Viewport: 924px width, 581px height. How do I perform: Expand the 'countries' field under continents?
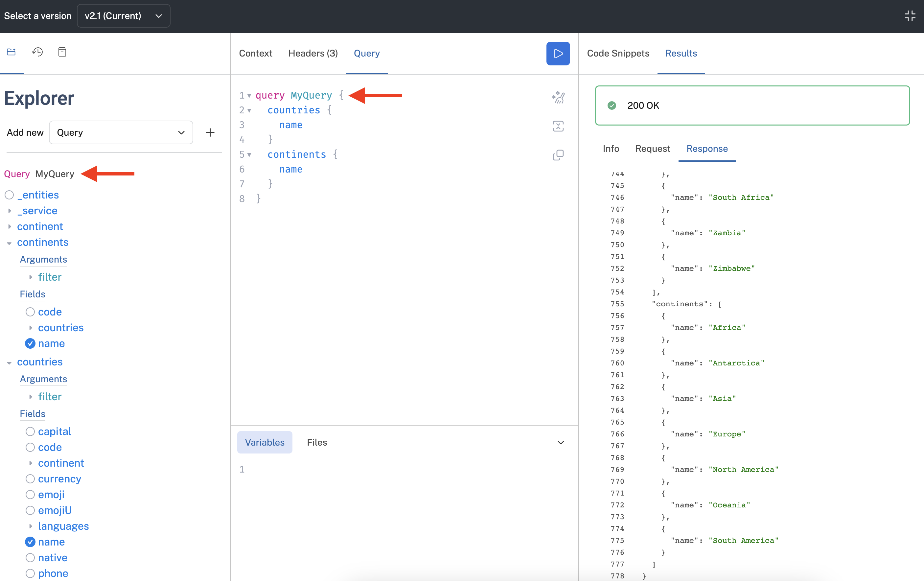pyautogui.click(x=30, y=327)
